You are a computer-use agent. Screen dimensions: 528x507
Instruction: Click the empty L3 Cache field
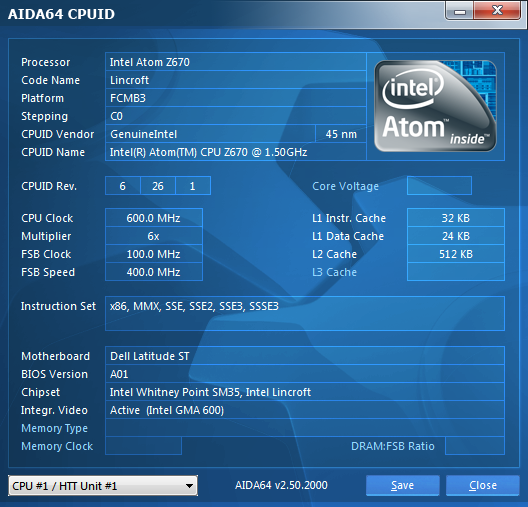pos(456,272)
